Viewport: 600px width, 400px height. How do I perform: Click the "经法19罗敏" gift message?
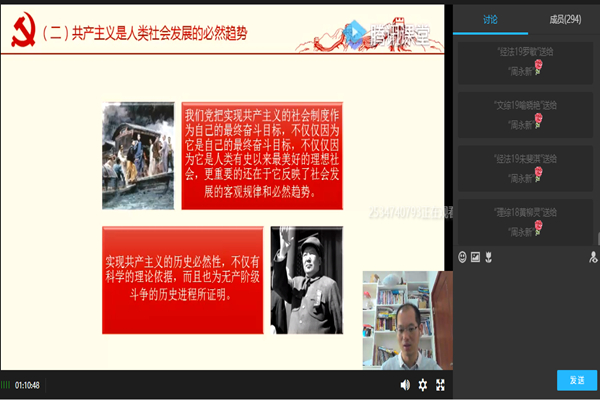(525, 60)
